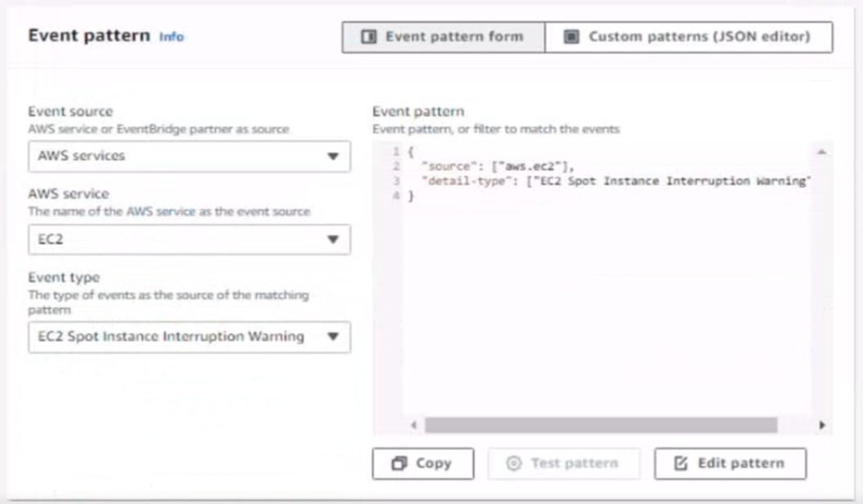Image resolution: width=863 pixels, height=504 pixels.
Task: Click the "aws.ec2" value in the editor
Action: (x=538, y=166)
